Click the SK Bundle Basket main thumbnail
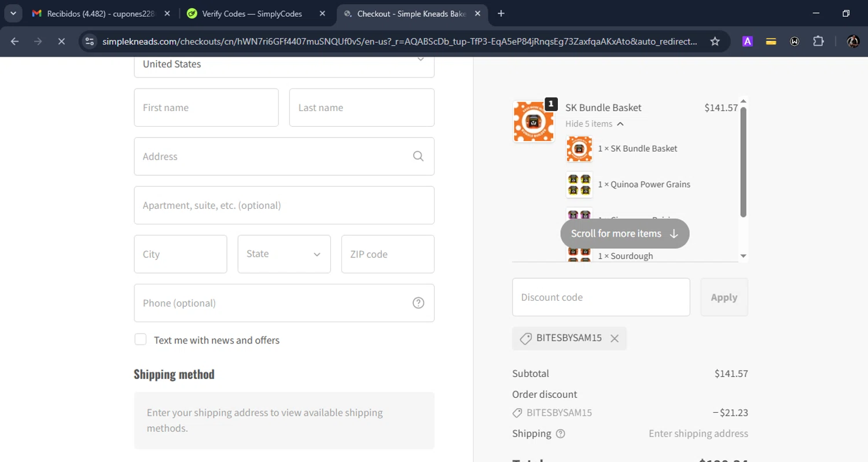Image resolution: width=868 pixels, height=462 pixels. tap(534, 121)
